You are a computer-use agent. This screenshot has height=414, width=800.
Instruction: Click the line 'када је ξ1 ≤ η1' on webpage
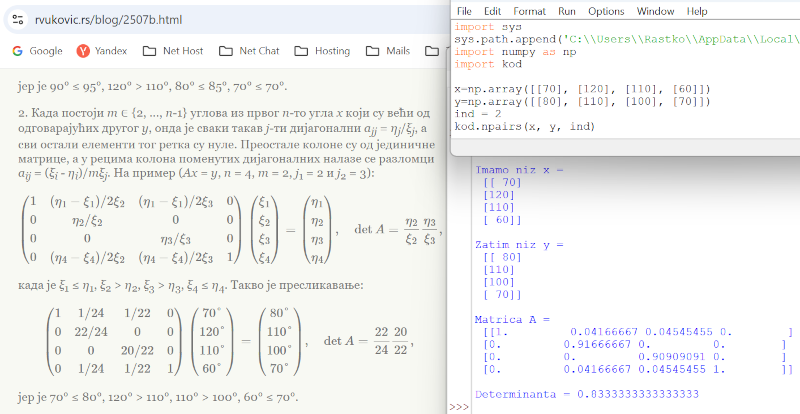[190, 286]
